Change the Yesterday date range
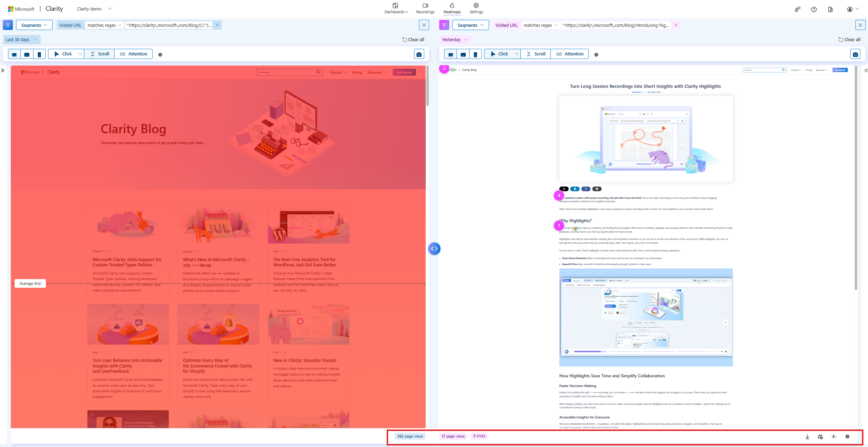The height and width of the screenshot is (447, 868). (455, 40)
